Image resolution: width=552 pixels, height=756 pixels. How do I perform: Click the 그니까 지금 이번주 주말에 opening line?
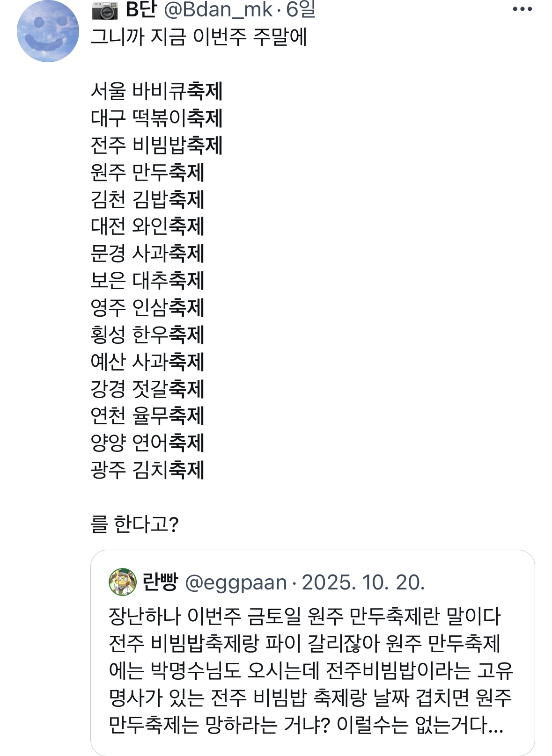click(x=199, y=36)
